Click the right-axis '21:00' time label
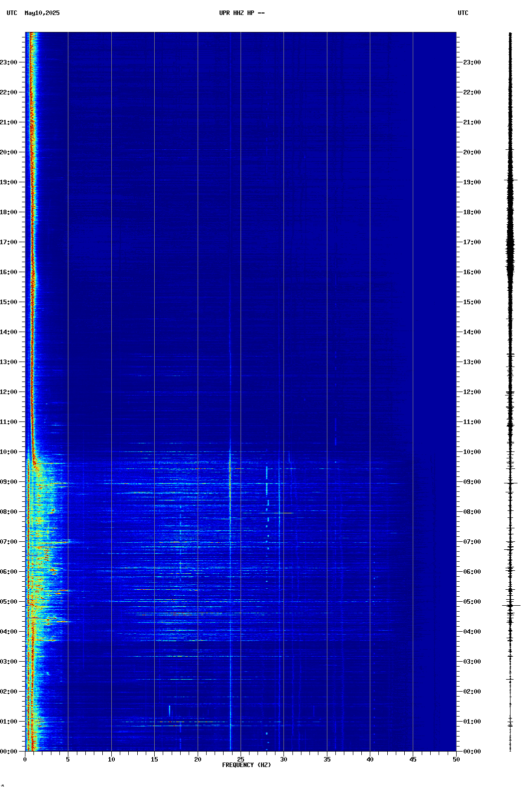Image resolution: width=532 pixels, height=791 pixels. pos(472,122)
